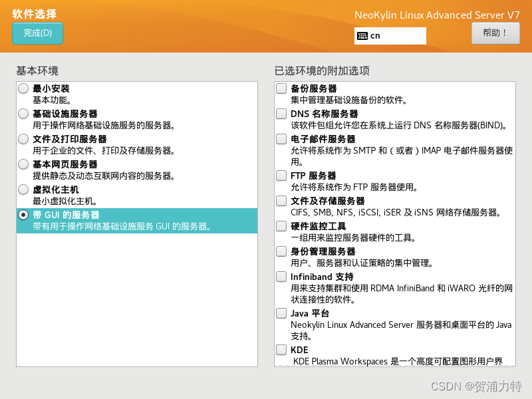The height and width of the screenshot is (399, 532).
Task: Click the text 最小虚拟化主机。
Action: point(65,201)
